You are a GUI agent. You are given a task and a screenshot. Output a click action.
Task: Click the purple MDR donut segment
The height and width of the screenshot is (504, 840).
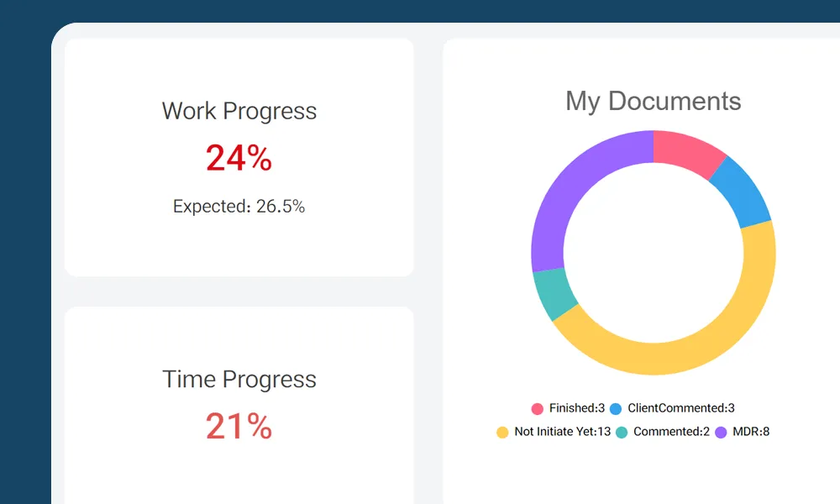[x=571, y=193]
